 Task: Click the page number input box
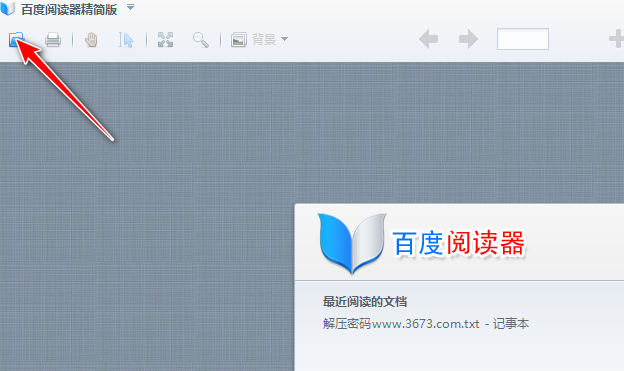(x=523, y=39)
